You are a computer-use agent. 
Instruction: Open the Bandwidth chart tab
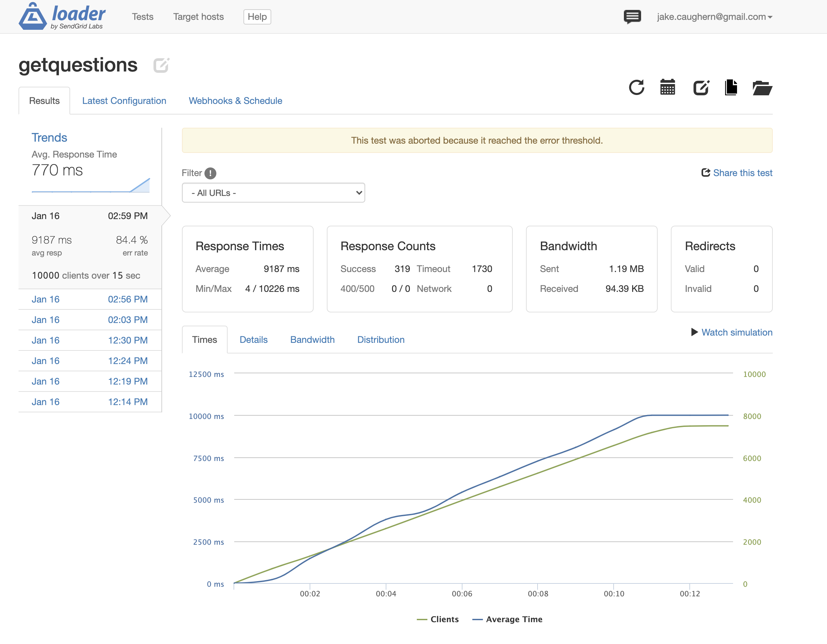[312, 340]
